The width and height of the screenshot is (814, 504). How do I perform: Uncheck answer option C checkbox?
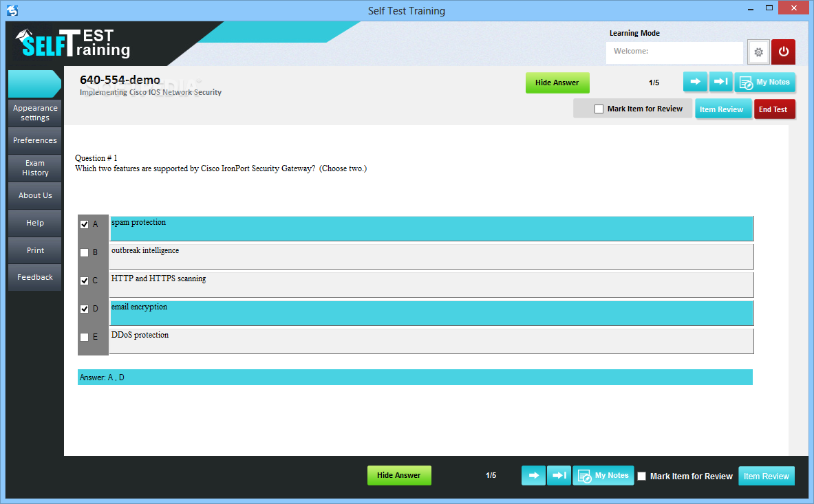[x=84, y=281]
